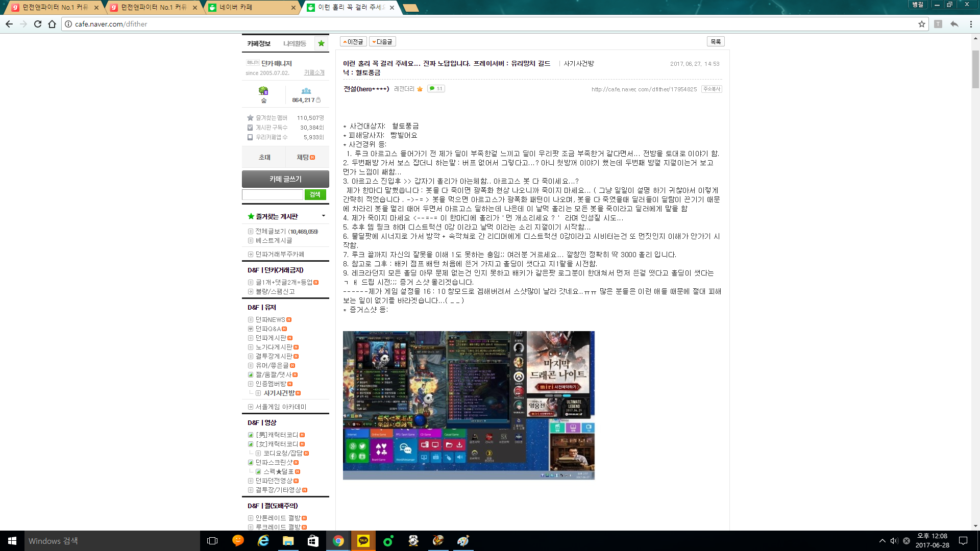
Task: Switch to the 카페정보 tab
Action: (x=259, y=43)
